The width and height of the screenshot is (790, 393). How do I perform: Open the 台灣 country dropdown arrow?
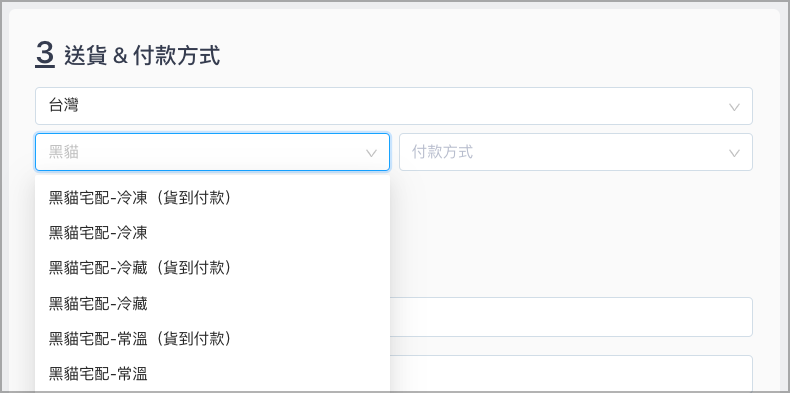point(734,107)
